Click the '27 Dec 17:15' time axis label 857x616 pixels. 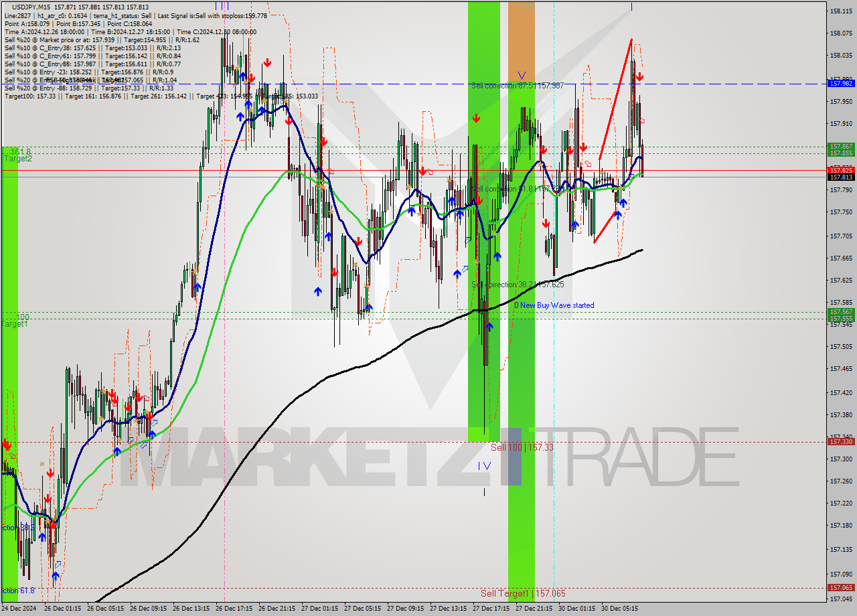pos(491,609)
